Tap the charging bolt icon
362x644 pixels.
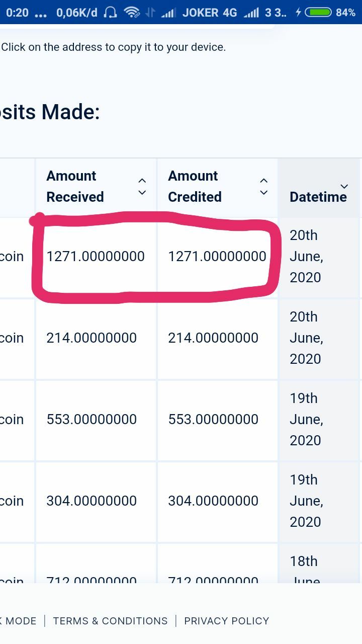299,13
